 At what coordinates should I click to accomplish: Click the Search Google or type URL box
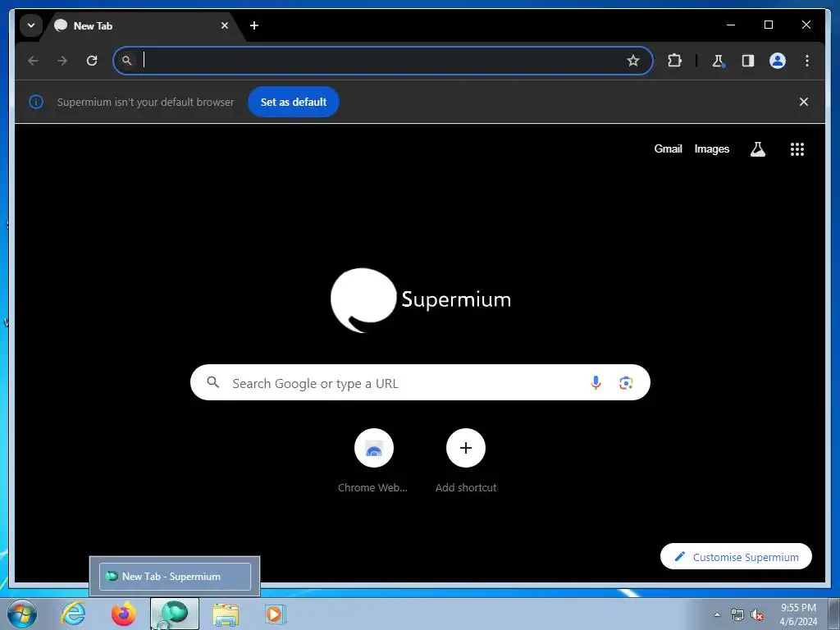point(420,382)
